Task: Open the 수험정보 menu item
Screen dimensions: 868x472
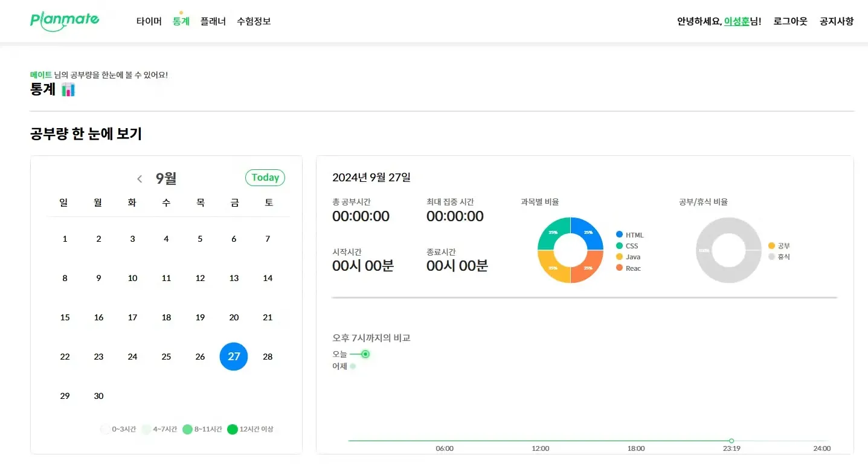Action: [254, 21]
